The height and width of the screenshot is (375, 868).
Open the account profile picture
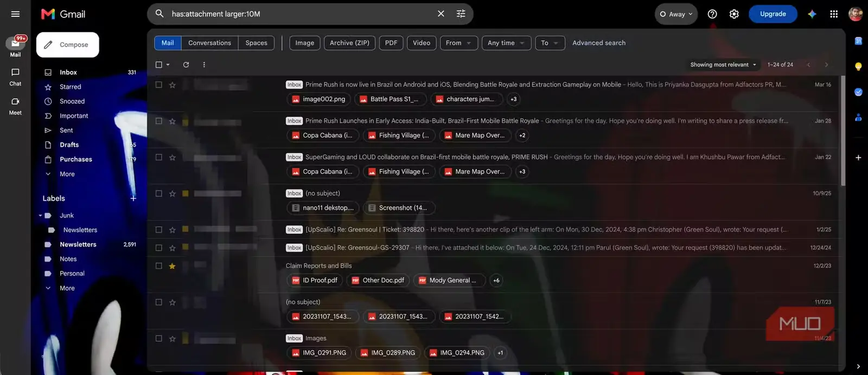[856, 14]
